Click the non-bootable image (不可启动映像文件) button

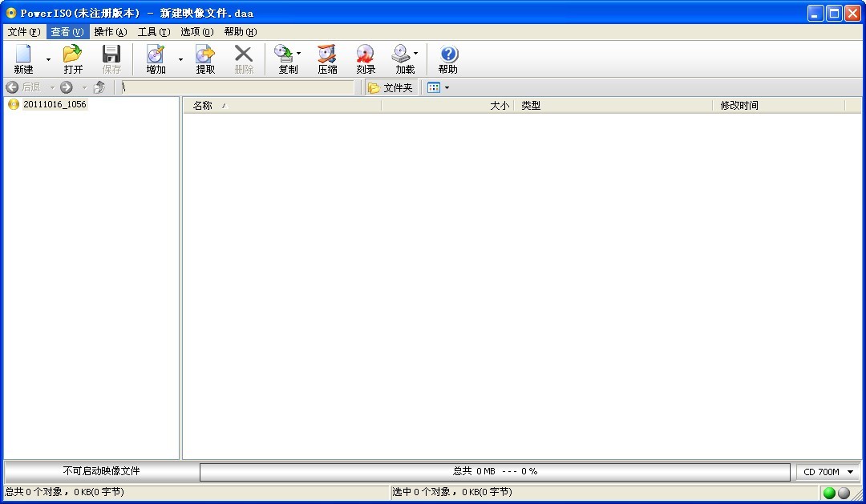pos(101,471)
